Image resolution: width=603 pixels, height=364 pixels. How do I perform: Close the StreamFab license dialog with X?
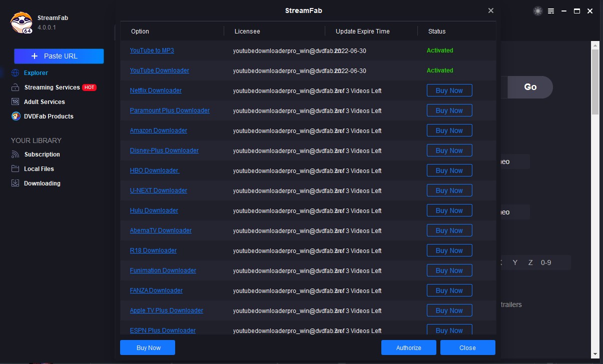491,10
